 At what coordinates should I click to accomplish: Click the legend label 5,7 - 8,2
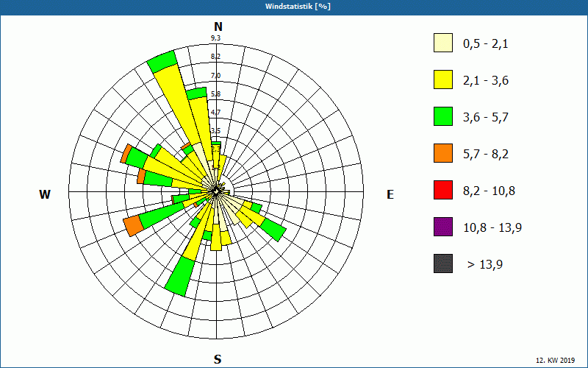point(486,155)
